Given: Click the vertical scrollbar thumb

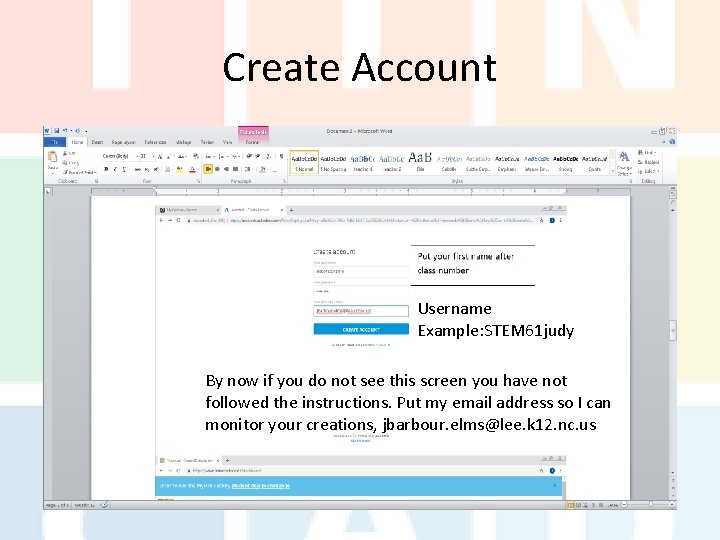Looking at the screenshot, I should 673,330.
